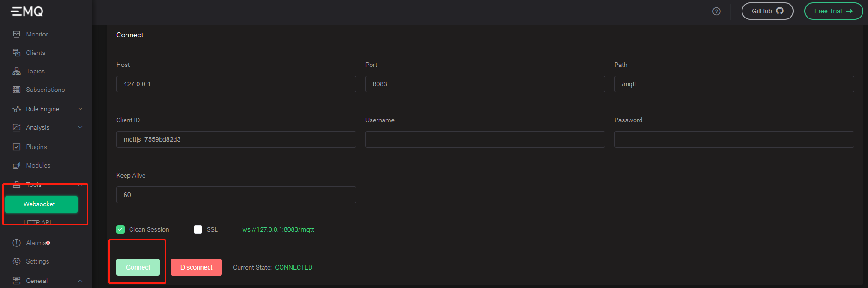Click the Clients icon in sidebar

click(17, 53)
